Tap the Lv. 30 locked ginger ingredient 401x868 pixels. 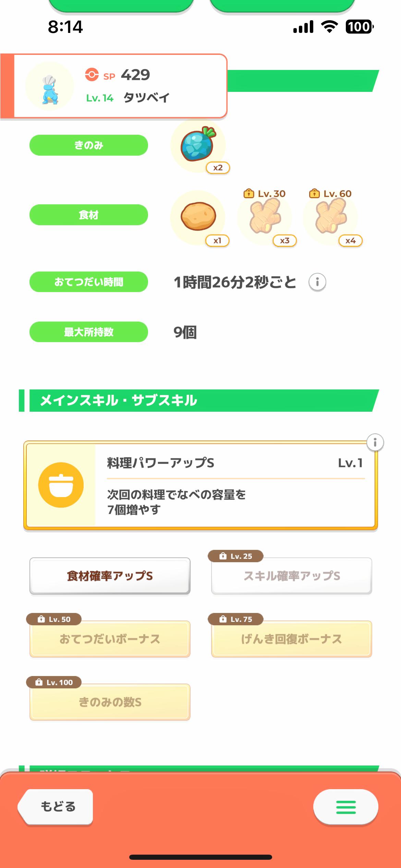click(264, 217)
